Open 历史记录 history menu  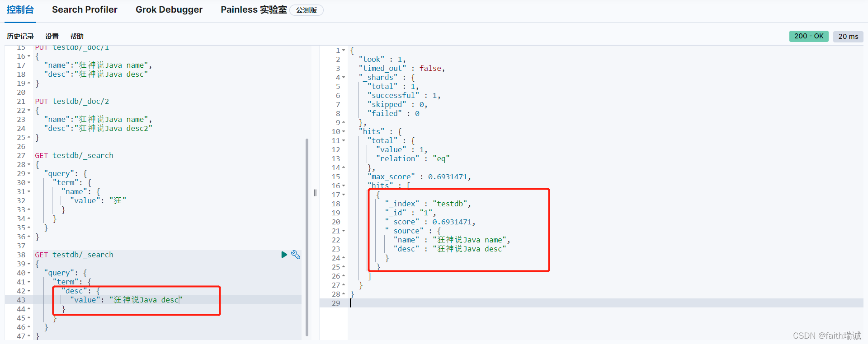[x=20, y=36]
